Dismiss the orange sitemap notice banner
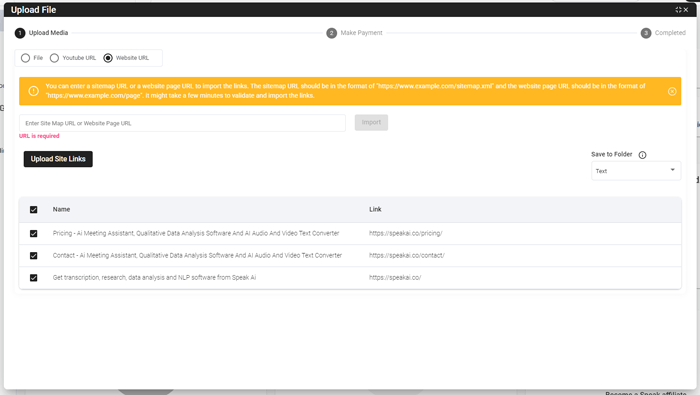The image size is (700, 395). (x=672, y=91)
